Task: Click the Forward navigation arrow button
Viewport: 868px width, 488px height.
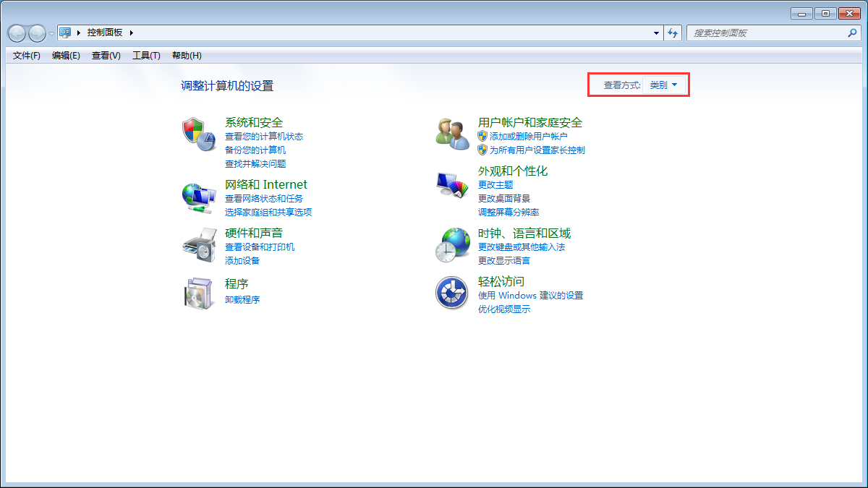Action: click(37, 33)
